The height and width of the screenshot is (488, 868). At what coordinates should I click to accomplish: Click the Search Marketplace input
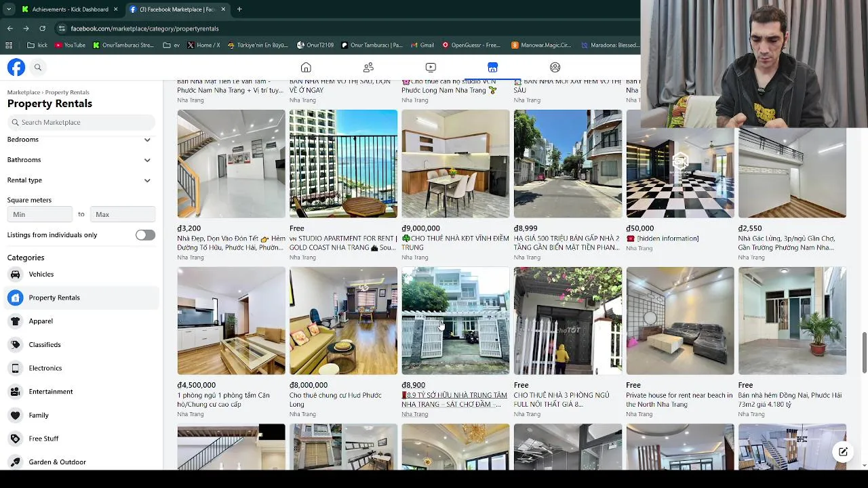[x=81, y=123]
